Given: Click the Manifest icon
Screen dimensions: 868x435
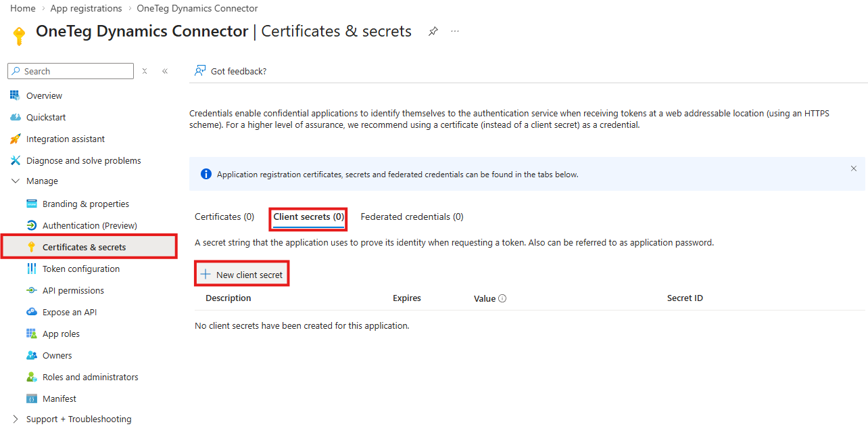Looking at the screenshot, I should (x=31, y=398).
